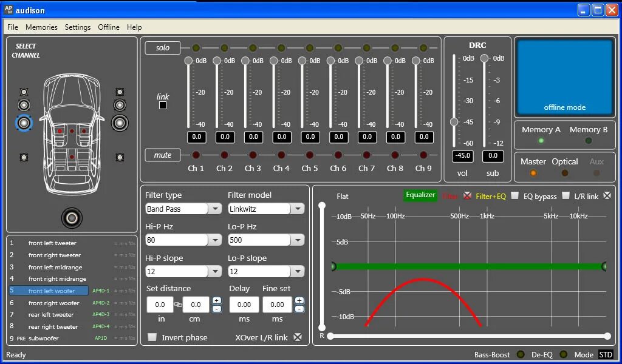The height and width of the screenshot is (364, 622).
Task: Select rear left tweeter in channel list
Action: (x=72, y=314)
